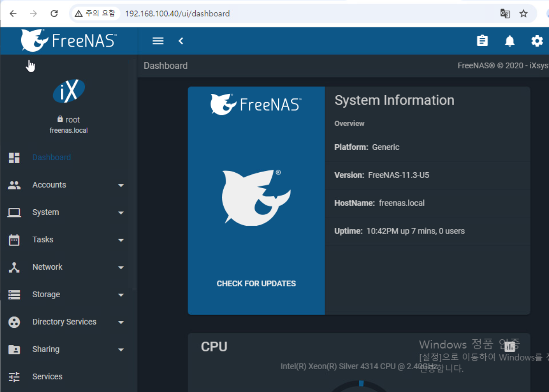Click the Services sliders icon
This screenshot has width=549, height=392.
[14, 376]
